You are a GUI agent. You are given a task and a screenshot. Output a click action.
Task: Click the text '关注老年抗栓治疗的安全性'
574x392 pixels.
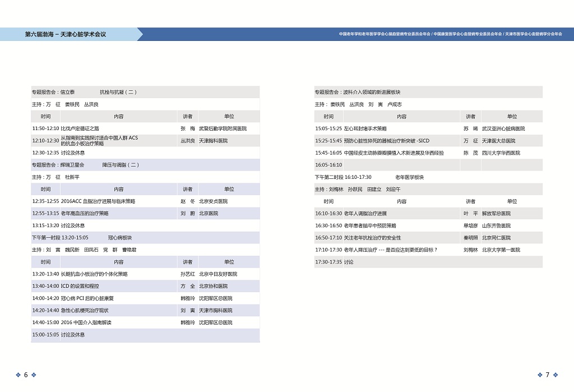tap(372, 237)
